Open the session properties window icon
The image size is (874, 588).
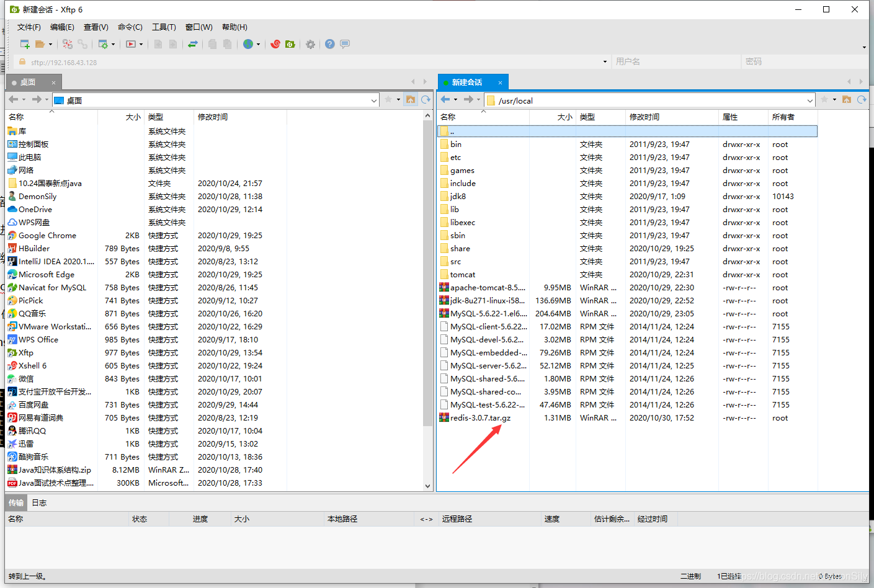click(x=103, y=44)
